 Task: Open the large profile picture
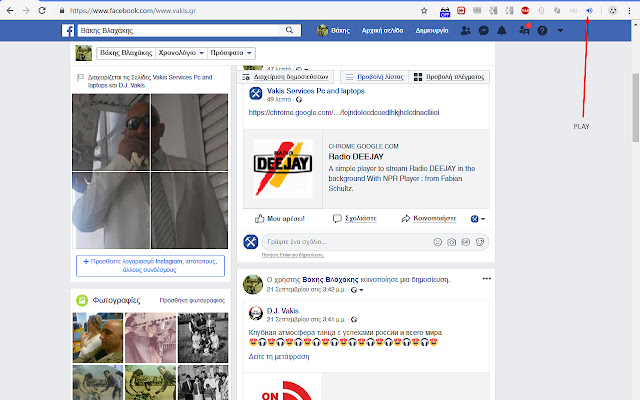tap(150, 171)
